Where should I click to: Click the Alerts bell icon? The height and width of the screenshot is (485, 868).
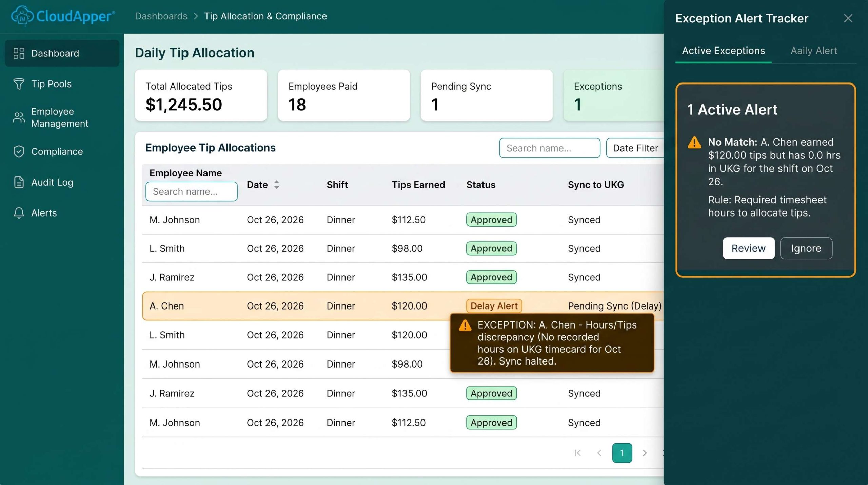19,213
